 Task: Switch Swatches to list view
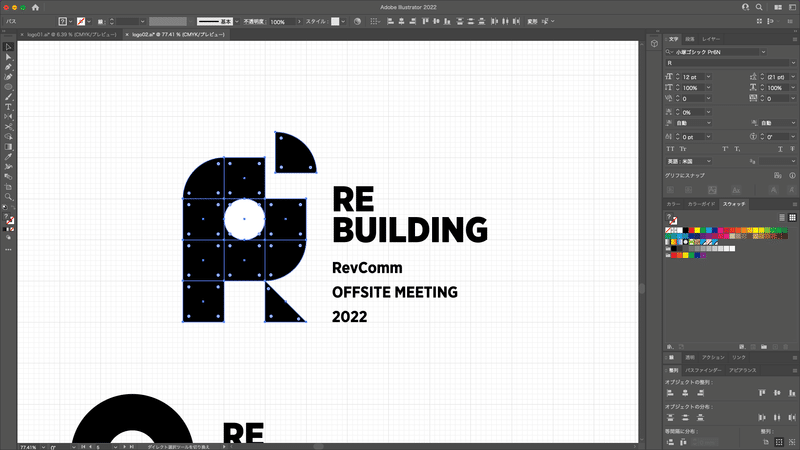coord(782,217)
